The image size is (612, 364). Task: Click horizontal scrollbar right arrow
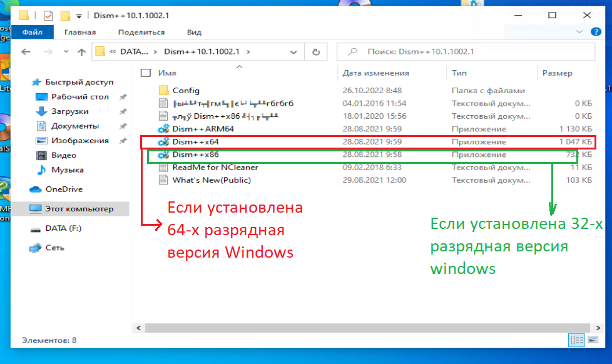598,328
